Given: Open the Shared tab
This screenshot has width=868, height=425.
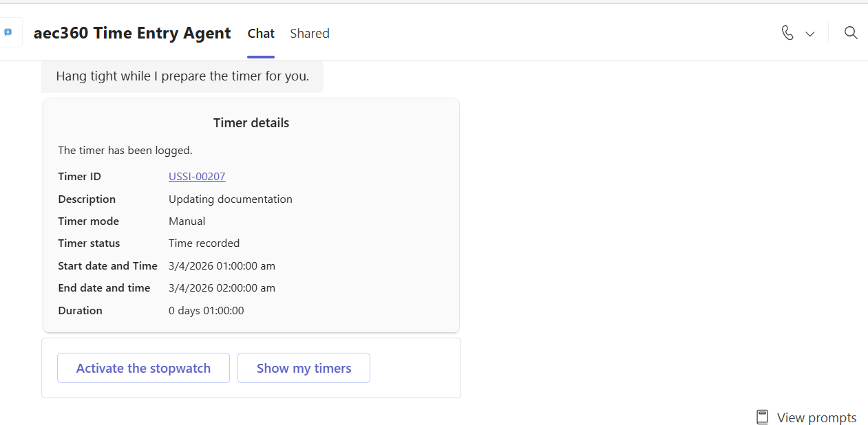Looking at the screenshot, I should point(309,33).
